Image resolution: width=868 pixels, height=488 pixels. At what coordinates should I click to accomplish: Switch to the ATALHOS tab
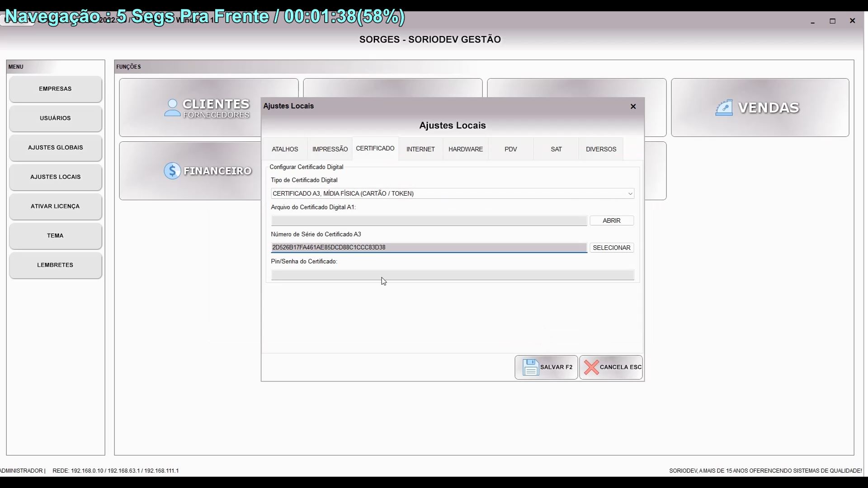285,149
